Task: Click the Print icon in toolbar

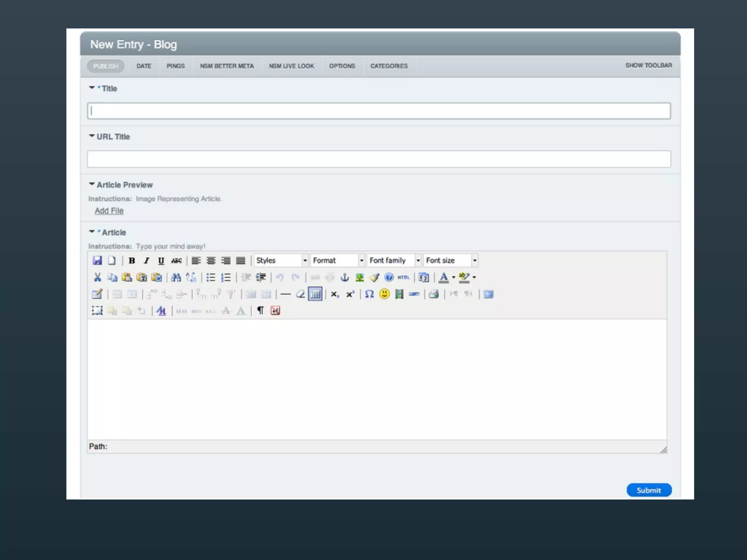Action: [x=434, y=294]
